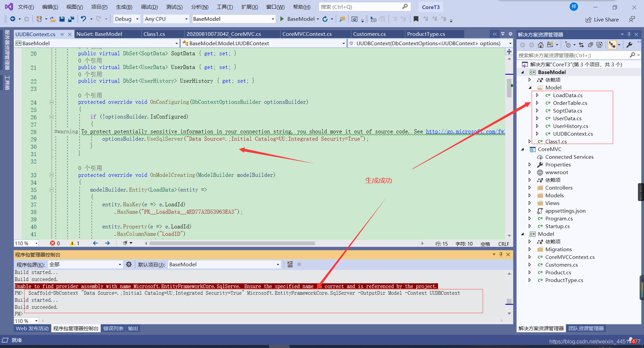This screenshot has width=644, height=348.
Task: Open the go.microsoft.com link in warning
Action: 465,132
